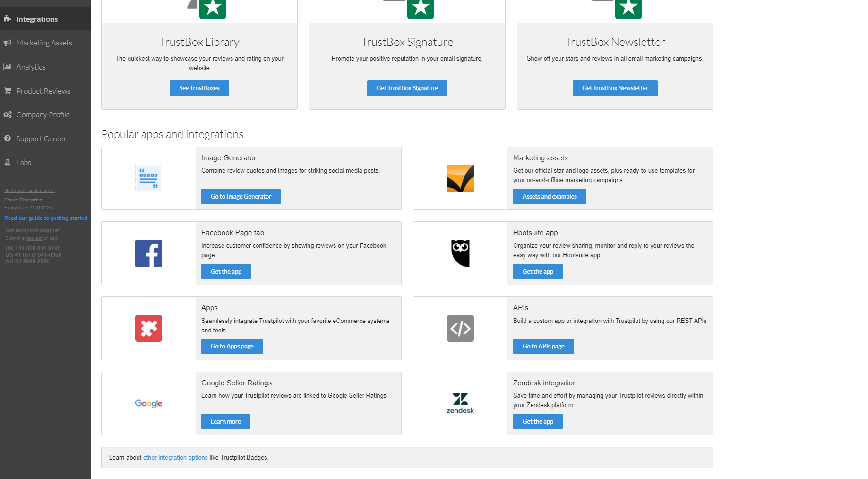Click the Company Profile gears icon
868x479 pixels.
click(x=8, y=114)
